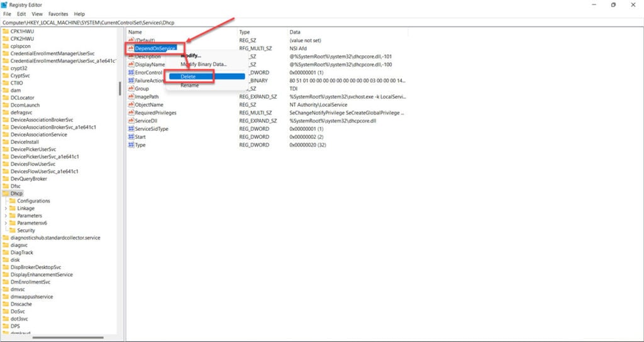This screenshot has height=342, width=644.
Task: Select the Dhcp folder icon in tree
Action: click(6, 194)
